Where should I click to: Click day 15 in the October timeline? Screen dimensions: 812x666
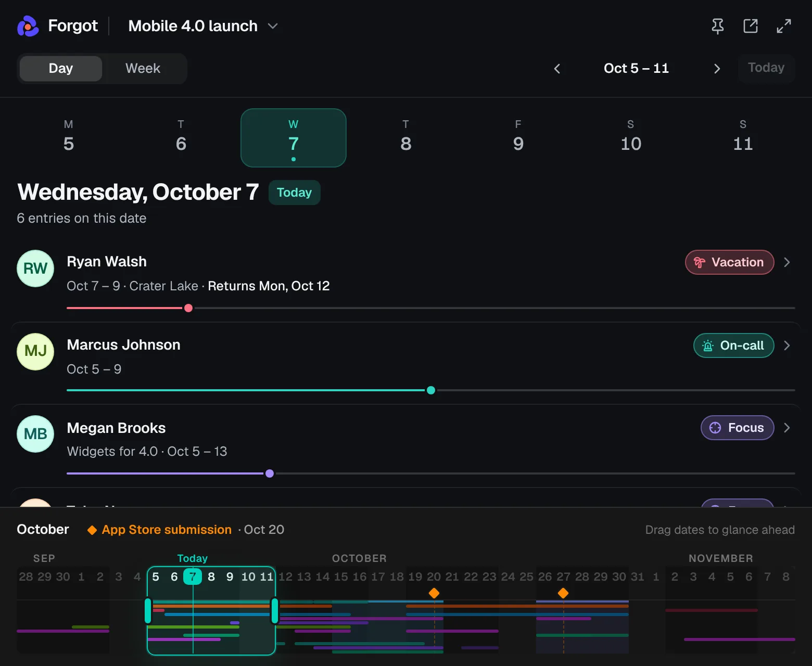tap(341, 577)
